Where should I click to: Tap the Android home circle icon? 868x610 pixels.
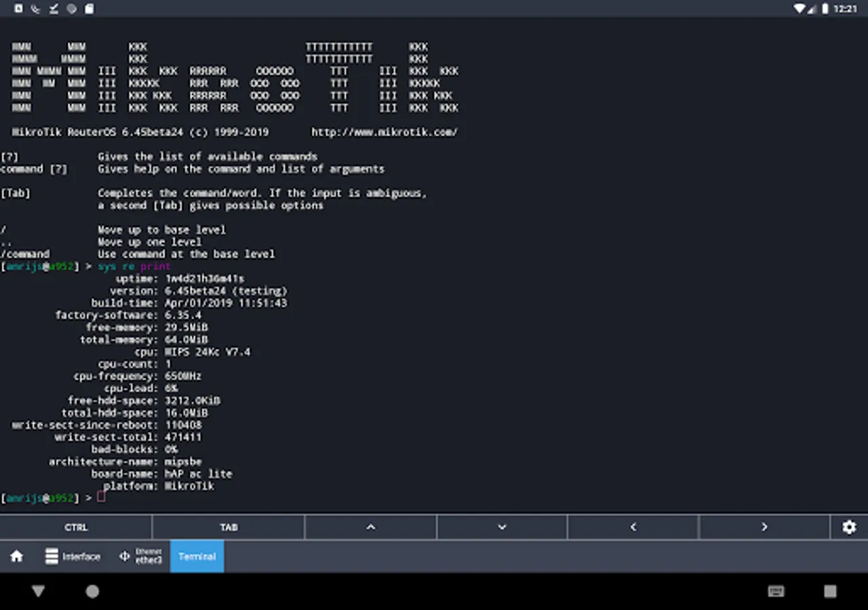(x=92, y=592)
